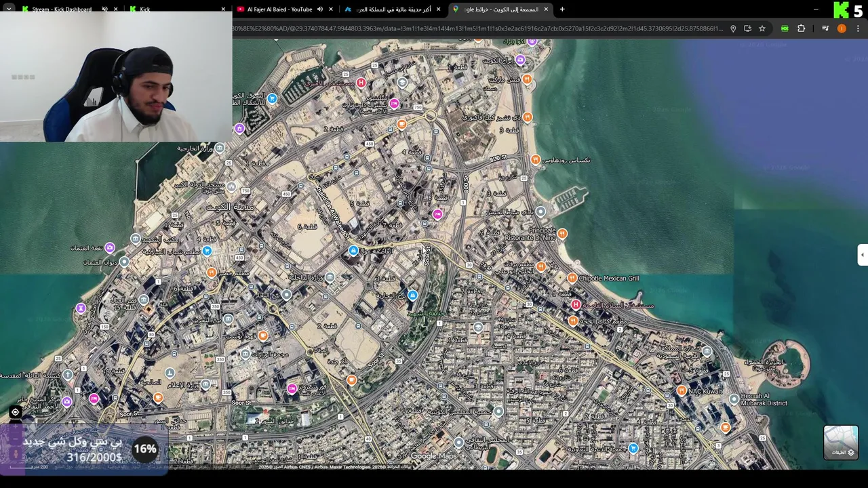Open the browser three-dot menu
Screen dimensions: 868x488
(x=858, y=28)
